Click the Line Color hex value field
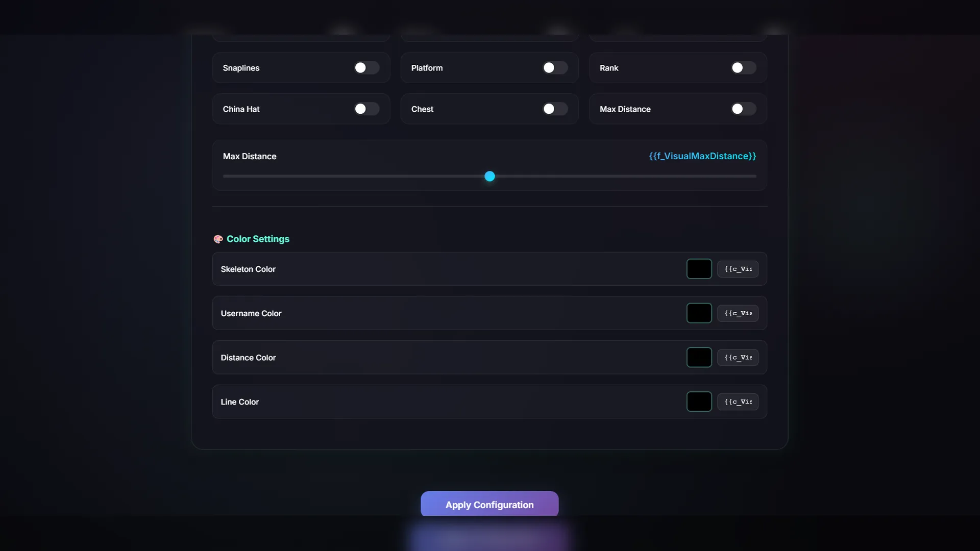This screenshot has height=551, width=980. click(738, 402)
